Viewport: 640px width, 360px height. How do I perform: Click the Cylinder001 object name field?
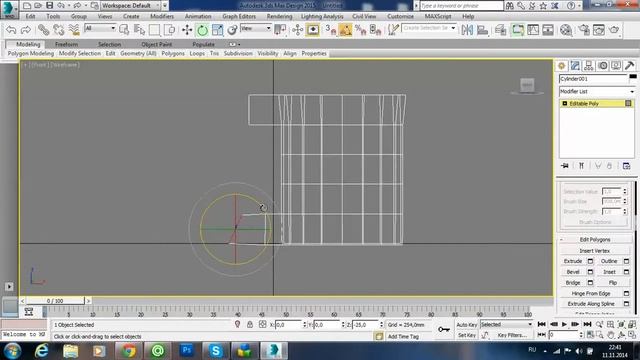[593, 79]
